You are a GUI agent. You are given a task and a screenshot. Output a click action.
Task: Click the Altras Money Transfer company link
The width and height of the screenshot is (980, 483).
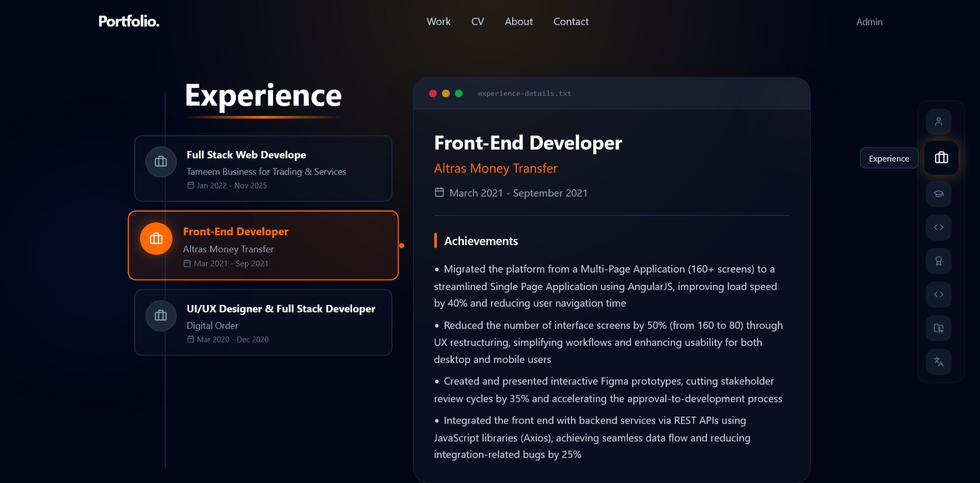pyautogui.click(x=495, y=168)
